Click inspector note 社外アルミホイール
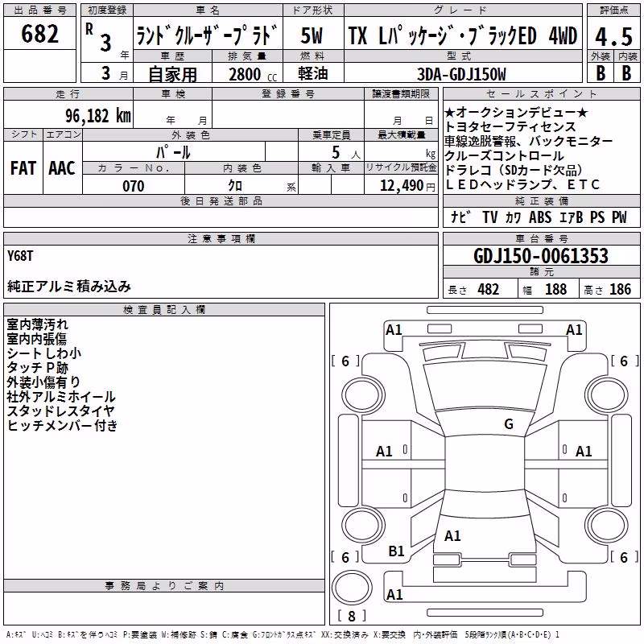 click(x=61, y=396)
